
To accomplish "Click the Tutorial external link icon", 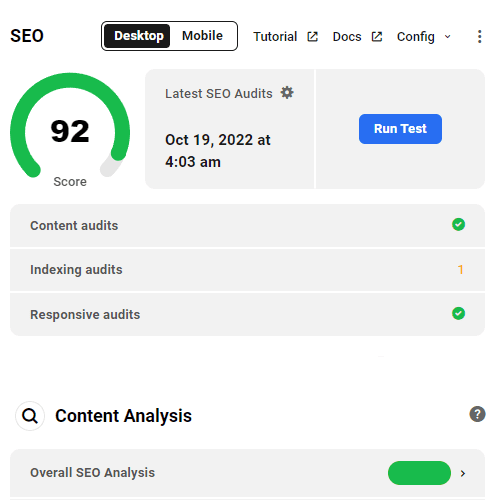I will [312, 37].
